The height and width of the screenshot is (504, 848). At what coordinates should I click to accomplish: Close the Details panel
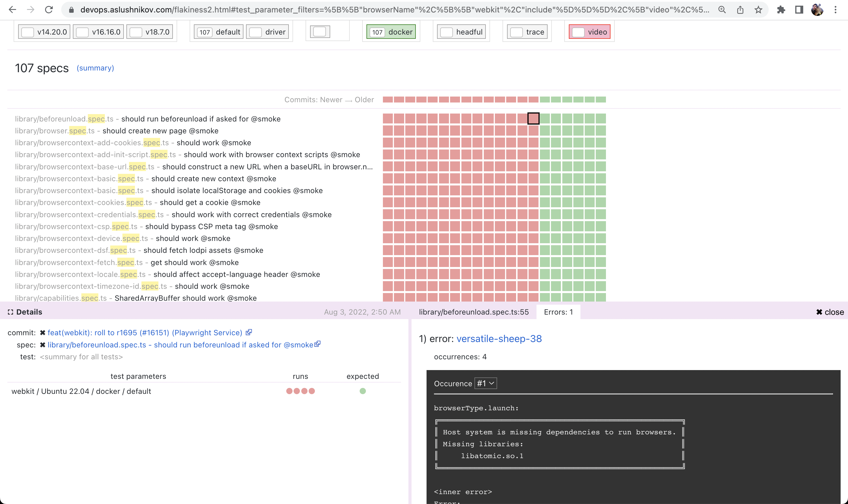pos(830,312)
